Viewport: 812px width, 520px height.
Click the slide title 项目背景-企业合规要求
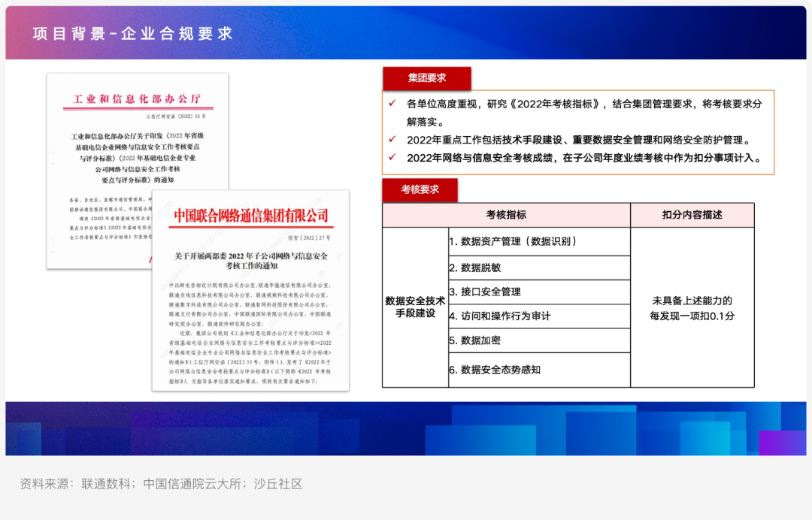pos(133,34)
